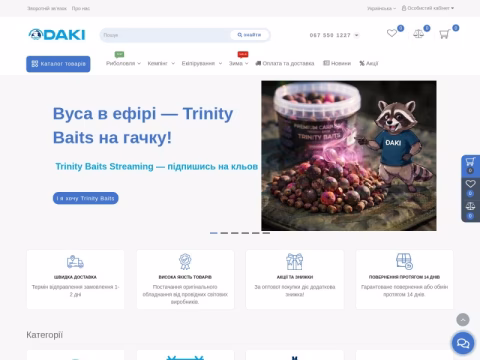
Task: Select the second slider indicator dash
Action: point(224,233)
